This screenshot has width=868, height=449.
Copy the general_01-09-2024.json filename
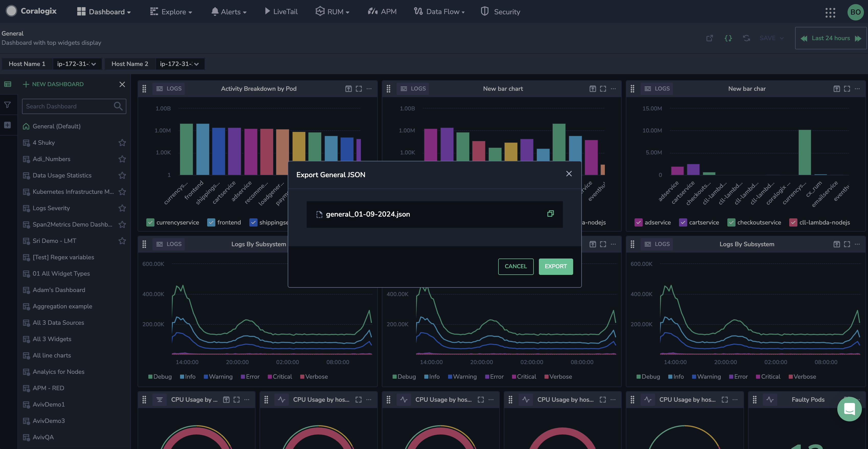[550, 214]
